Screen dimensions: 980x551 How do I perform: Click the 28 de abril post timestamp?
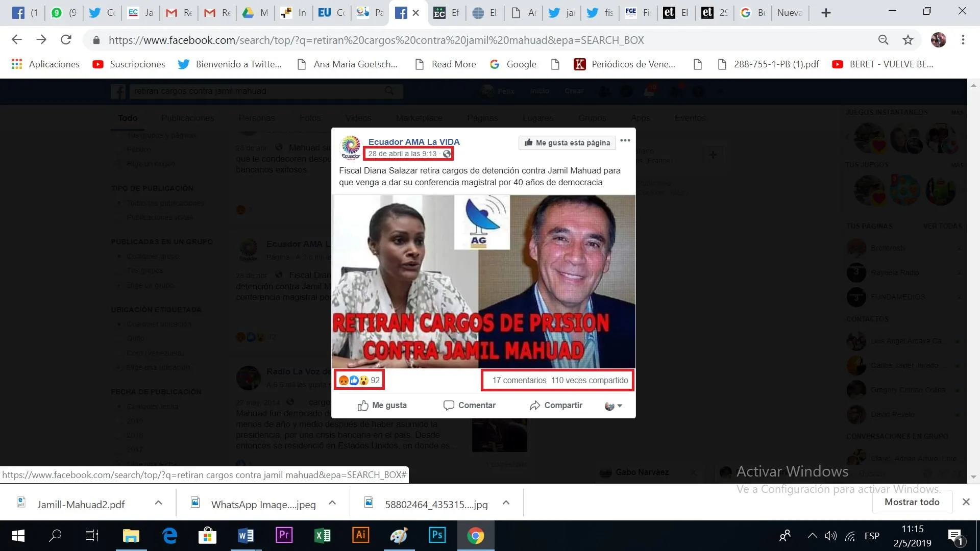pos(402,154)
